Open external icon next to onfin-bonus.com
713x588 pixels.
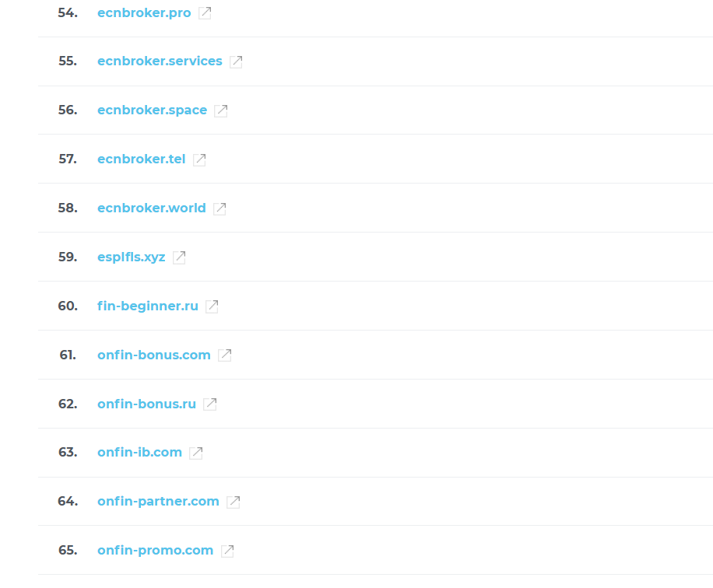(225, 355)
